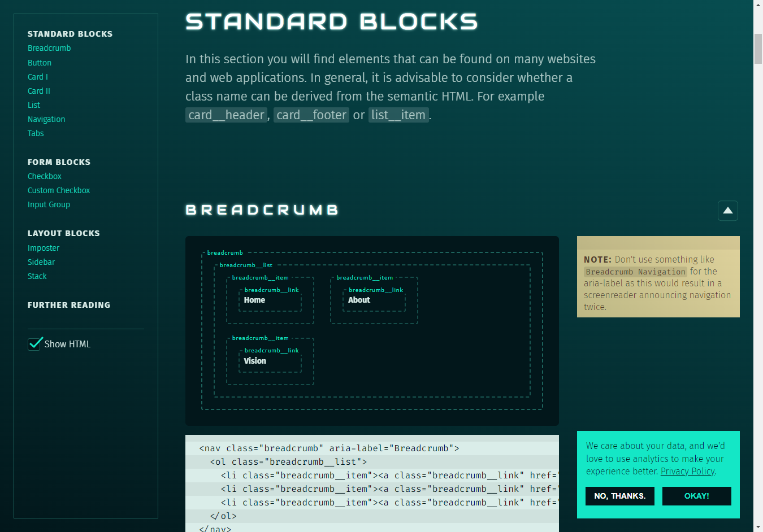Go to the Button section link
This screenshot has width=763, height=532.
40,63
